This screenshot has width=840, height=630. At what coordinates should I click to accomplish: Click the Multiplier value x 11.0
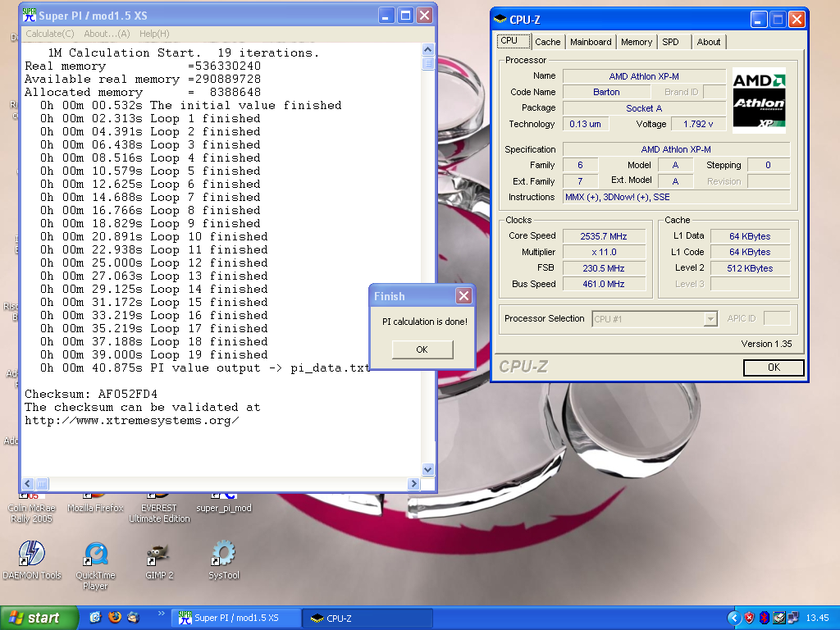click(604, 252)
